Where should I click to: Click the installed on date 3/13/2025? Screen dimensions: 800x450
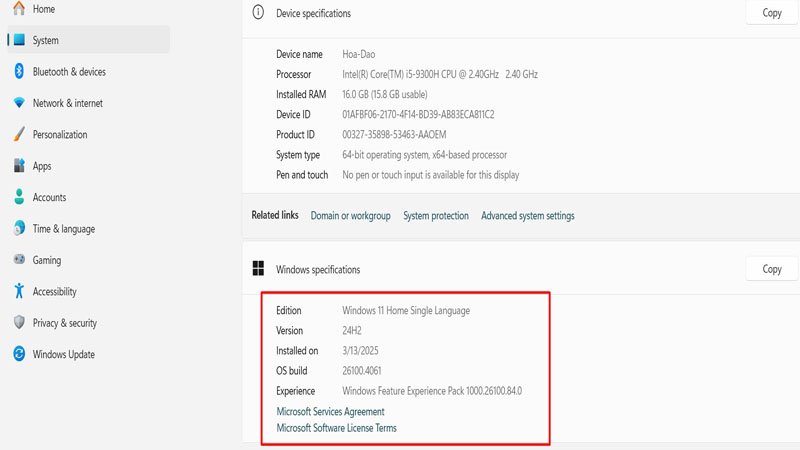coord(360,351)
